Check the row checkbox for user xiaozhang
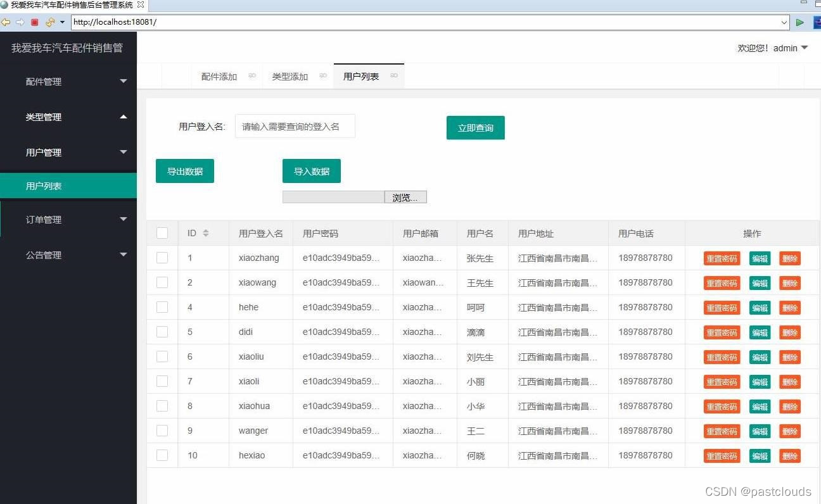 tap(162, 258)
